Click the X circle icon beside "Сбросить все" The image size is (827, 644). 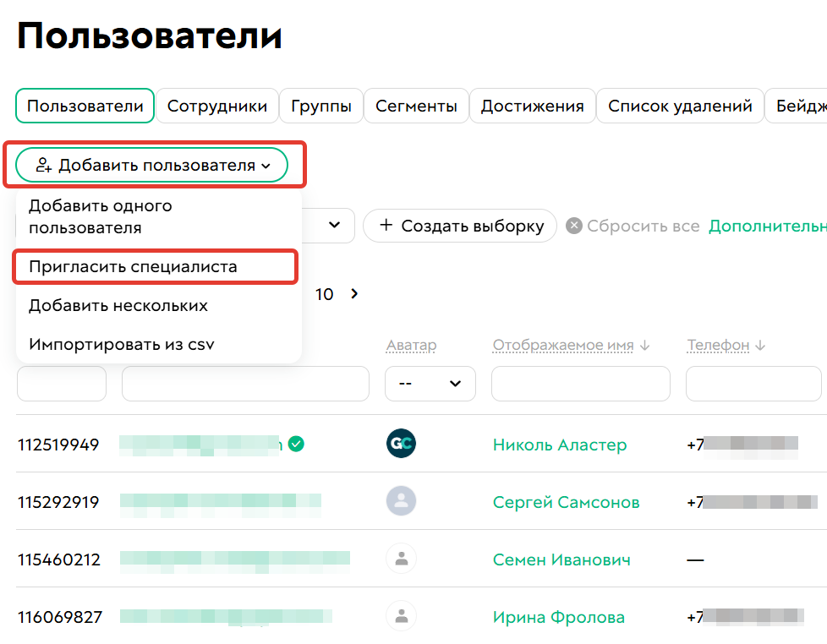[x=574, y=226]
